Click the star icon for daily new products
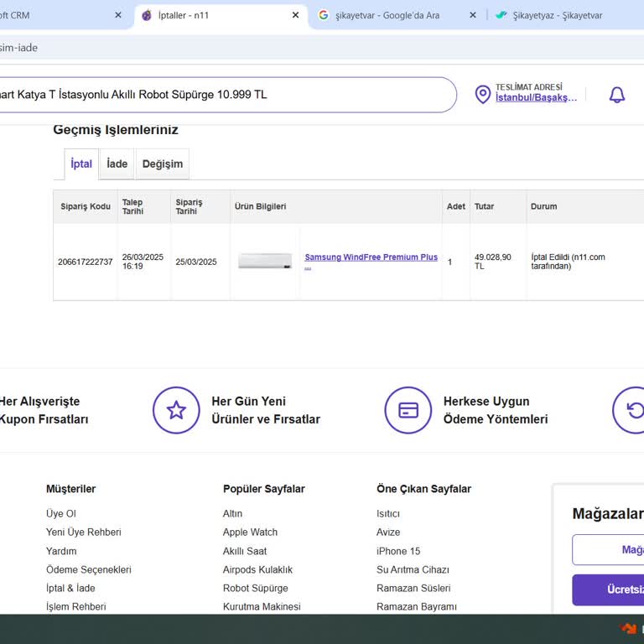The width and height of the screenshot is (644, 644). [x=176, y=410]
